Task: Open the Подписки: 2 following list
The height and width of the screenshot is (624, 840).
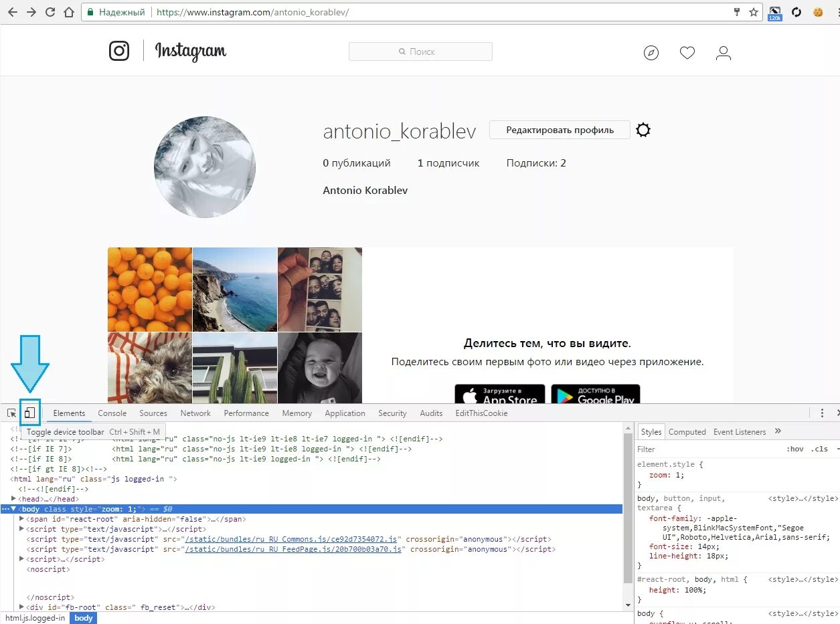Action: tap(536, 163)
